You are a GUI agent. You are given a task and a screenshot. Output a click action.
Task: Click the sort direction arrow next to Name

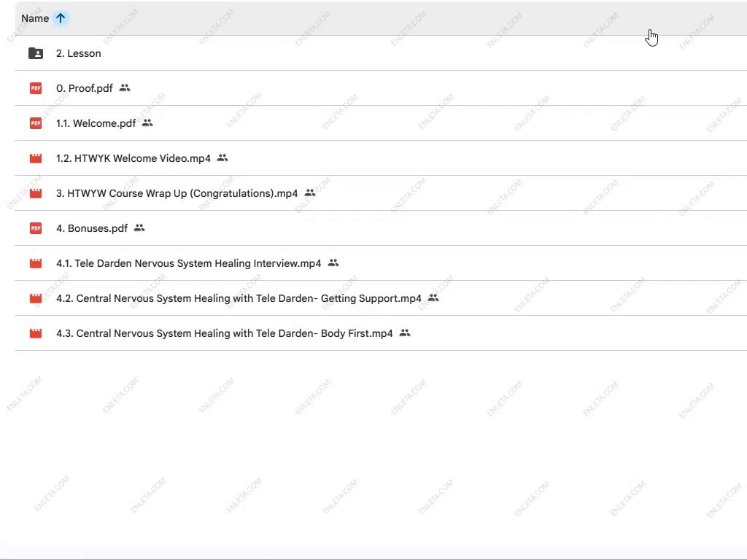pos(61,18)
